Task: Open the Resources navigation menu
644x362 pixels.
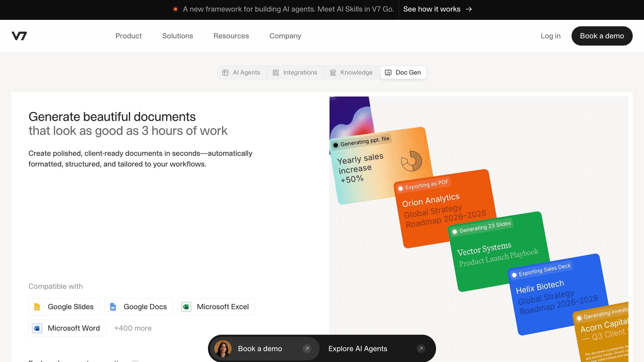Action: pyautogui.click(x=231, y=36)
